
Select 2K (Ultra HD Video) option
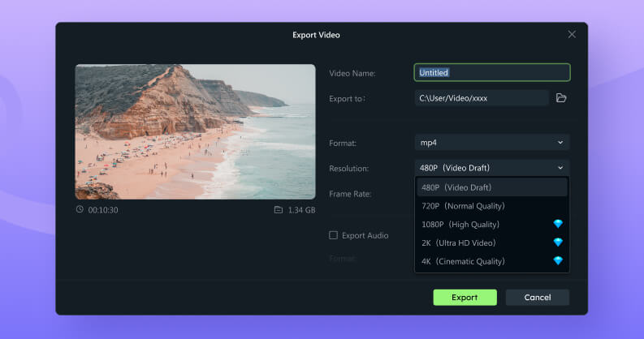pyautogui.click(x=479, y=242)
